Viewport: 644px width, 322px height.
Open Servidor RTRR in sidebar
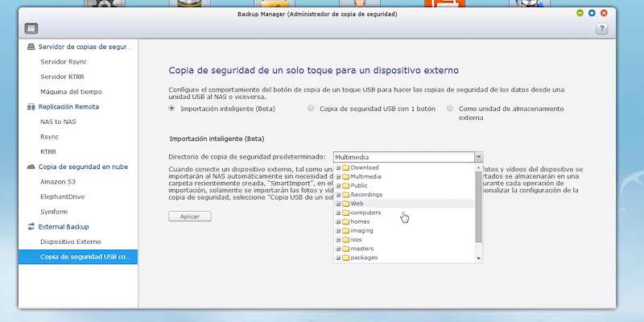[x=62, y=76]
